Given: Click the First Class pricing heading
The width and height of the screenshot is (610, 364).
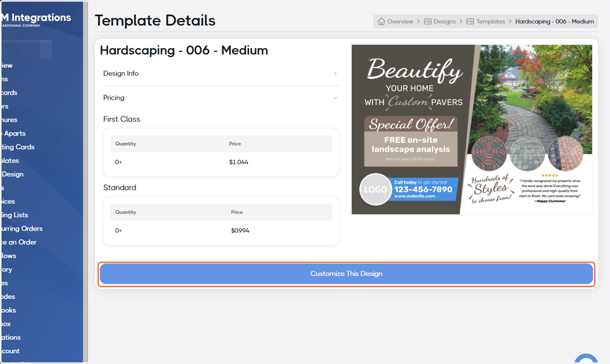Looking at the screenshot, I should (x=121, y=119).
